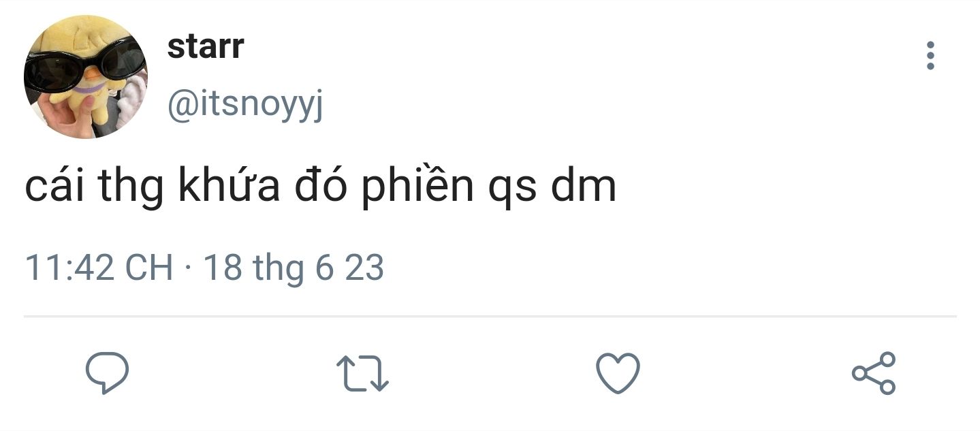Click the @itsnoyyj handle
This screenshot has width=980, height=431.
[x=244, y=106]
